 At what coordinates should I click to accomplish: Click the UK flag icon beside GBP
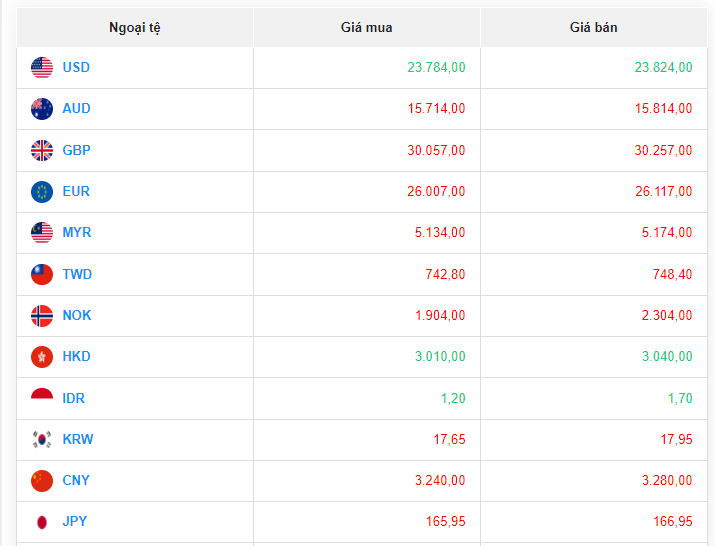point(42,151)
